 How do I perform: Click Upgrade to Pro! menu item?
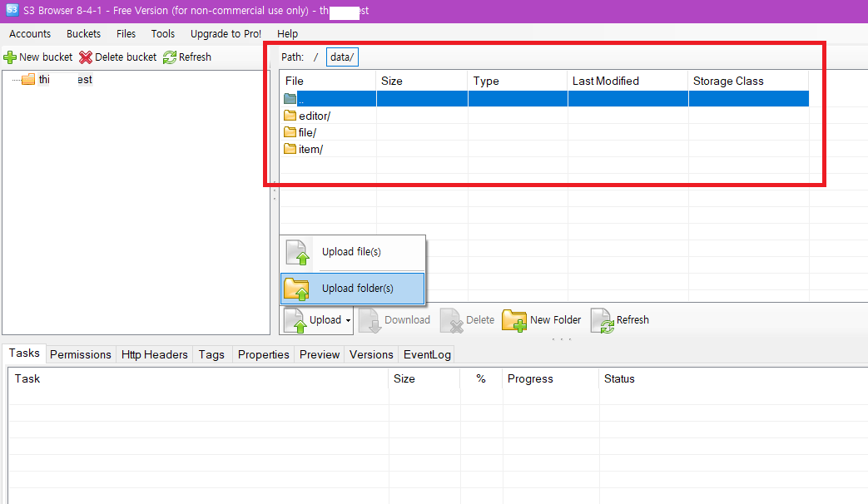point(226,34)
